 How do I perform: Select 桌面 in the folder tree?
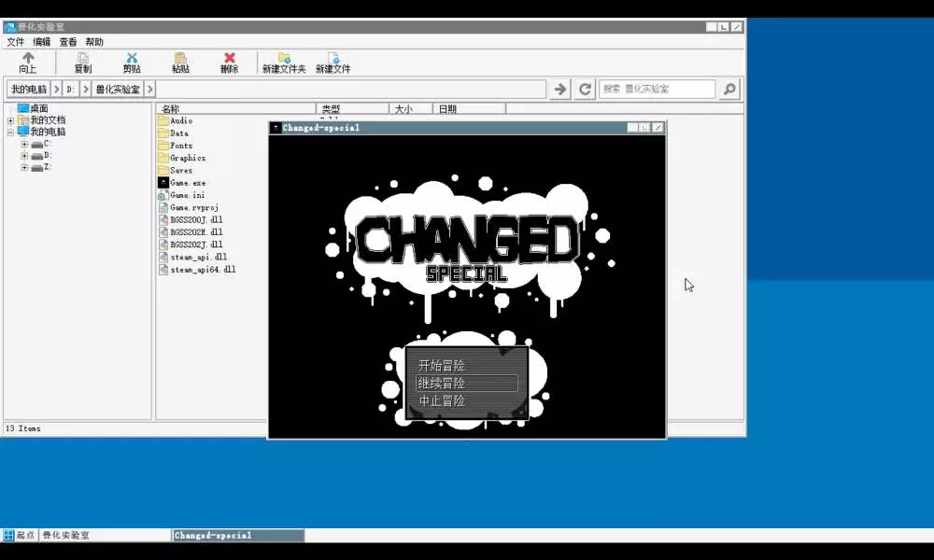(x=33, y=108)
